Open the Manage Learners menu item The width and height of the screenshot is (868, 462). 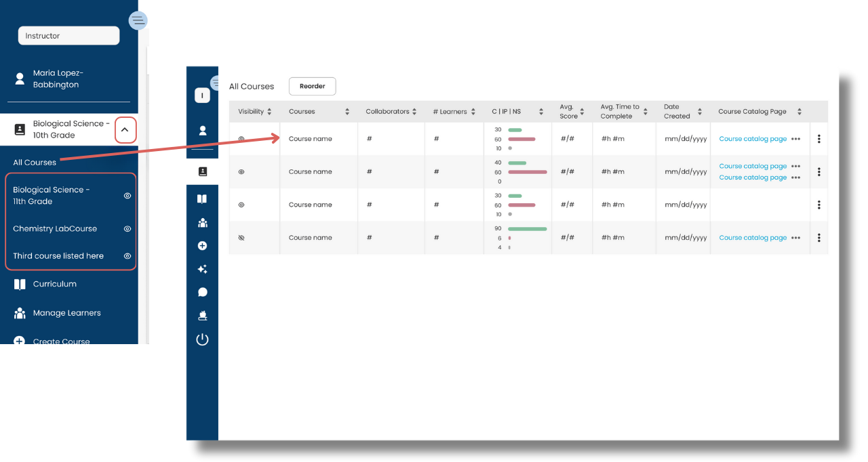tap(67, 313)
